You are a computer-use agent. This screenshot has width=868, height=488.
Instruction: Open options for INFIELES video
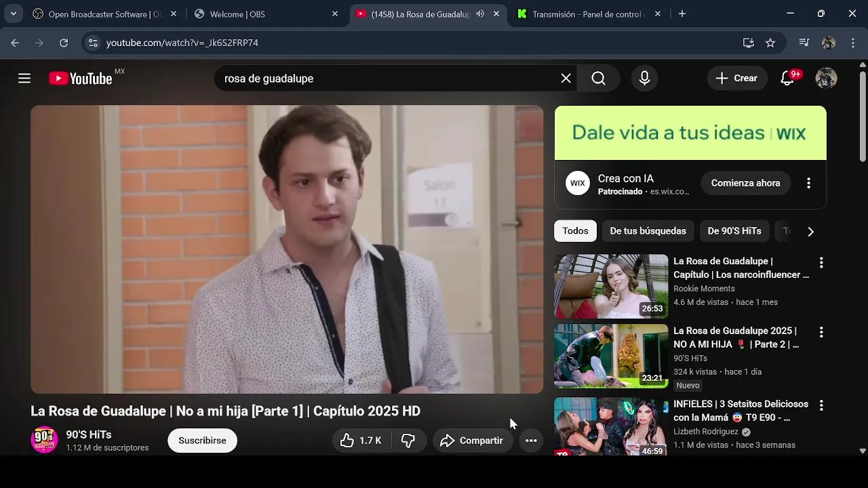coord(821,405)
